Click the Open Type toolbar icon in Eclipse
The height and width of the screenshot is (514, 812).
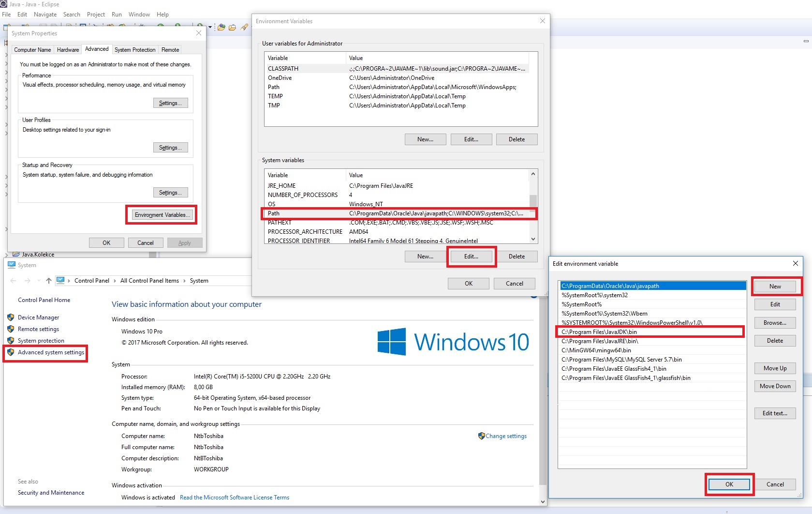pos(221,28)
